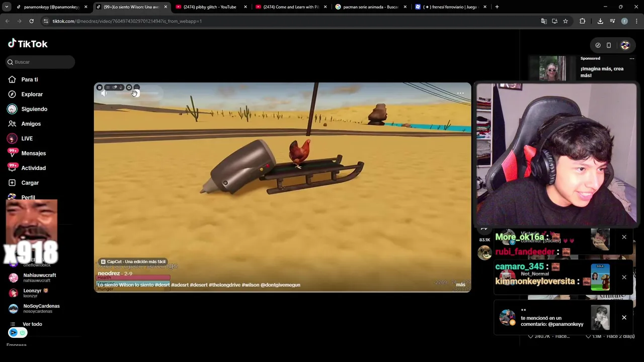Click the phone icon in TikTok header
The image size is (644, 362).
click(609, 45)
